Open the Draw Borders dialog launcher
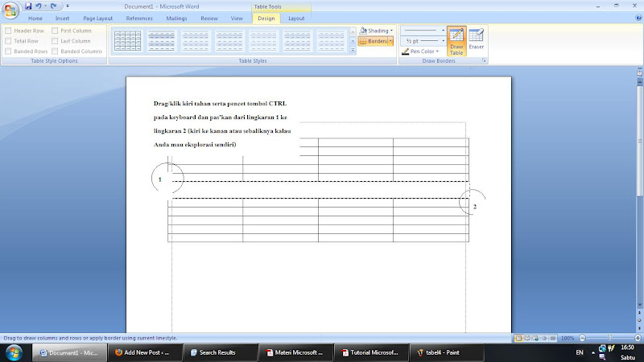 coord(485,61)
